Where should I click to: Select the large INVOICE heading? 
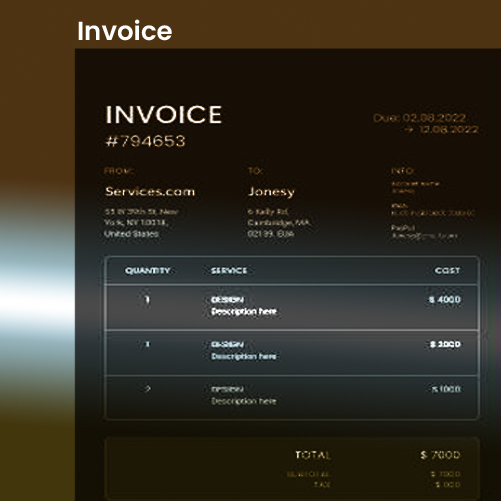point(164,115)
